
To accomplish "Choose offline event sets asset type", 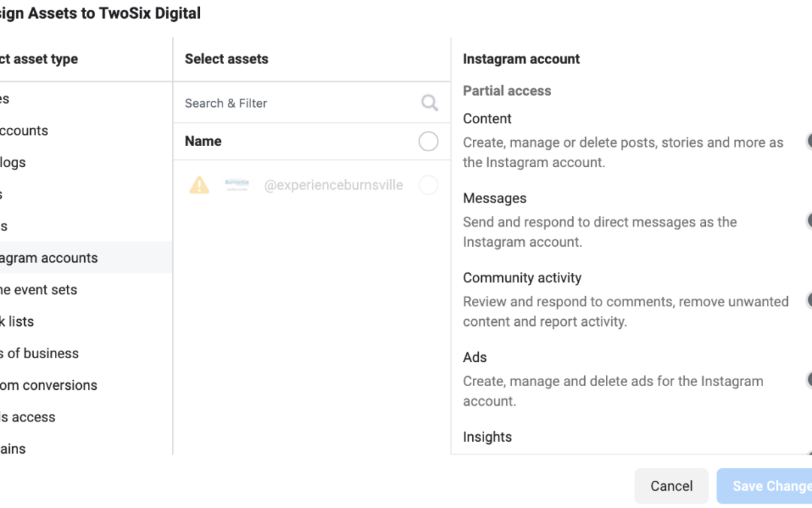I will pos(39,290).
